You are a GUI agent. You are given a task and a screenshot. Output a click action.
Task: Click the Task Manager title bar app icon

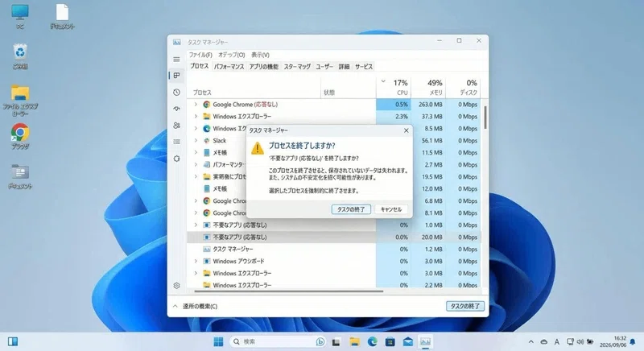pos(176,43)
